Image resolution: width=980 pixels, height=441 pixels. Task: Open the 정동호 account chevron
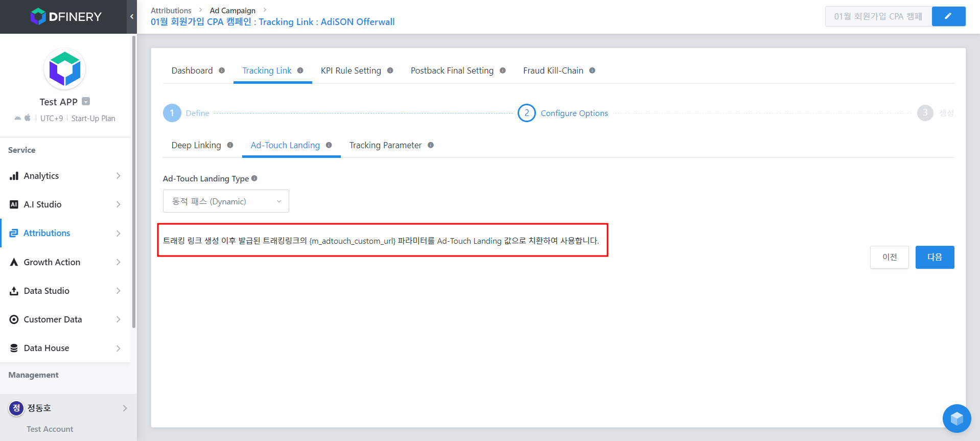125,408
